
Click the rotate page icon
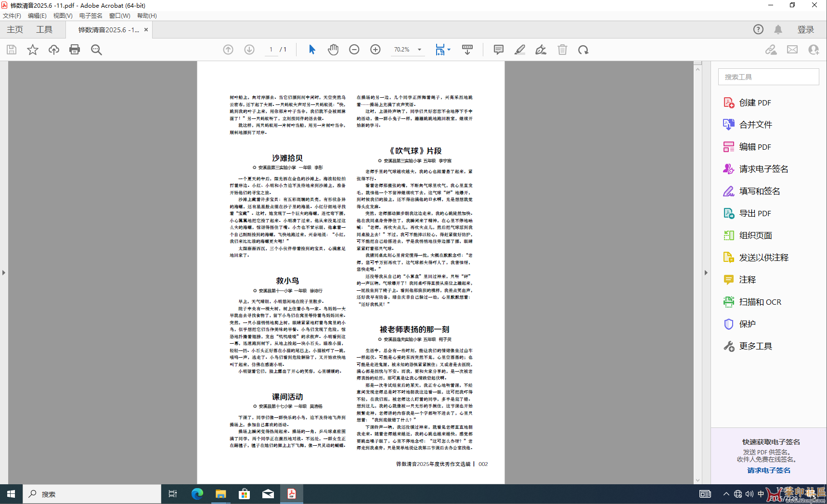[583, 50]
